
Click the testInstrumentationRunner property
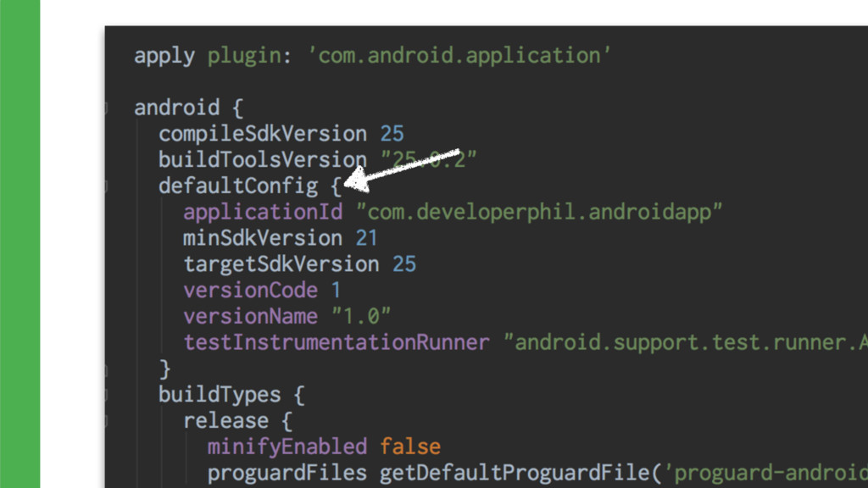[337, 342]
